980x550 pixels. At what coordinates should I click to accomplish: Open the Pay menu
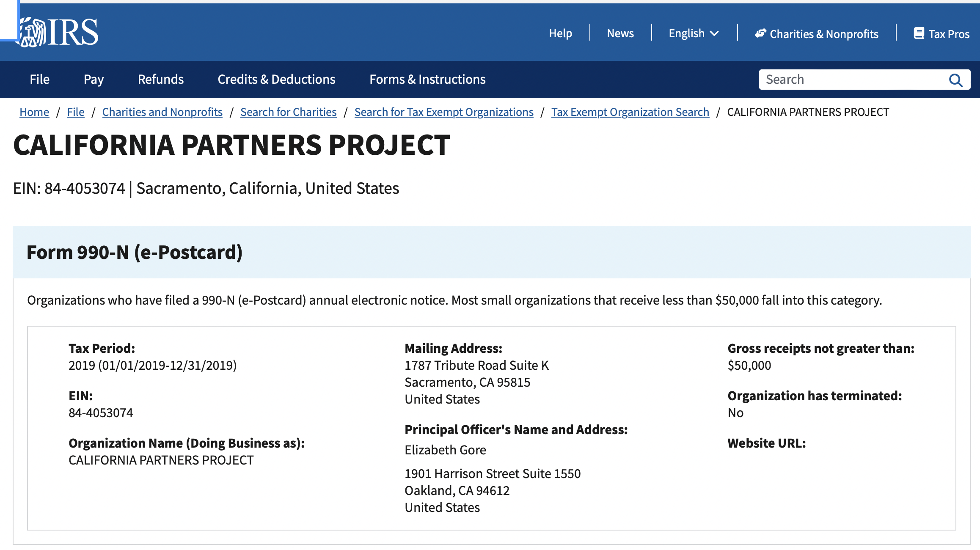tap(94, 80)
